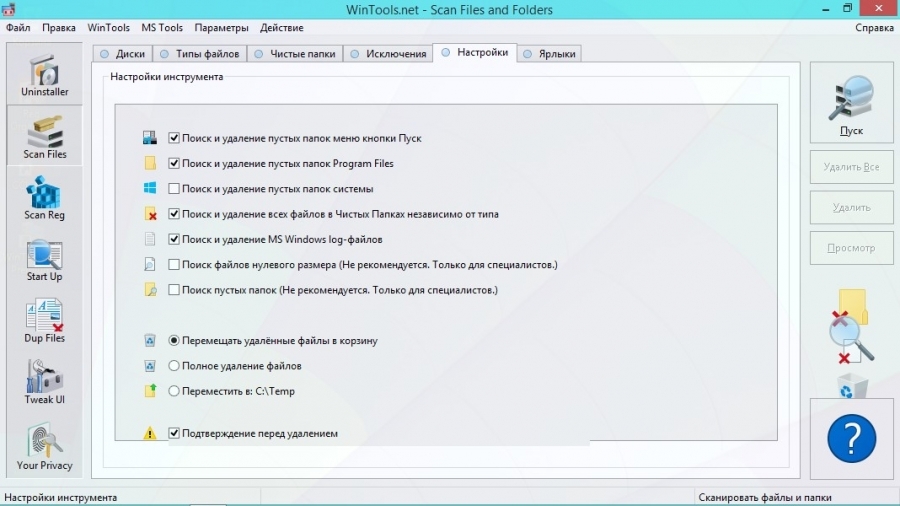Open the Файл menu
Image resolution: width=900 pixels, height=506 pixels.
coord(18,28)
